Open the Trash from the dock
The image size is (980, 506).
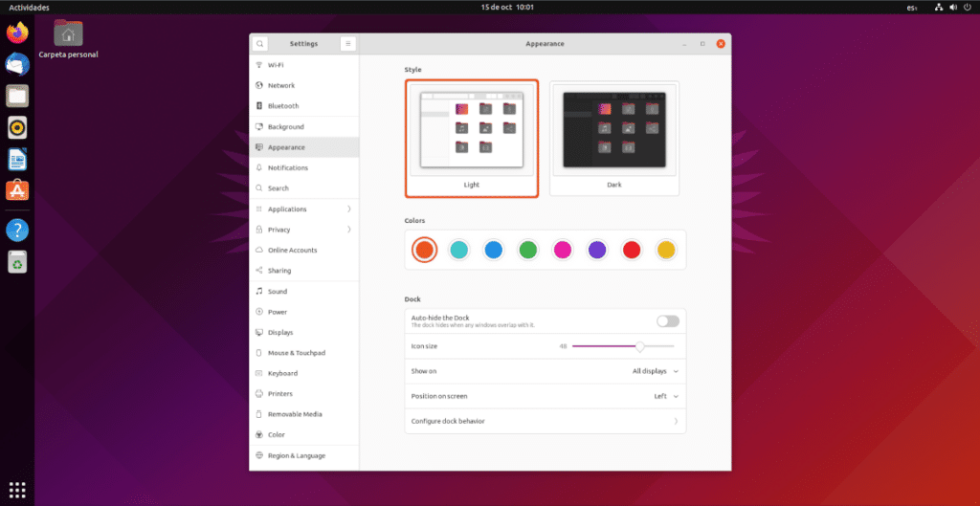pos(17,262)
